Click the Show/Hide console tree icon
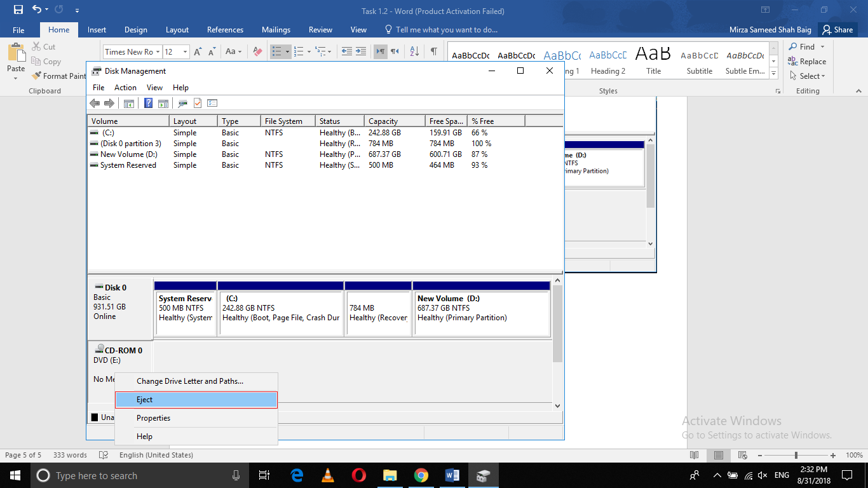The width and height of the screenshot is (868, 488). 130,103
